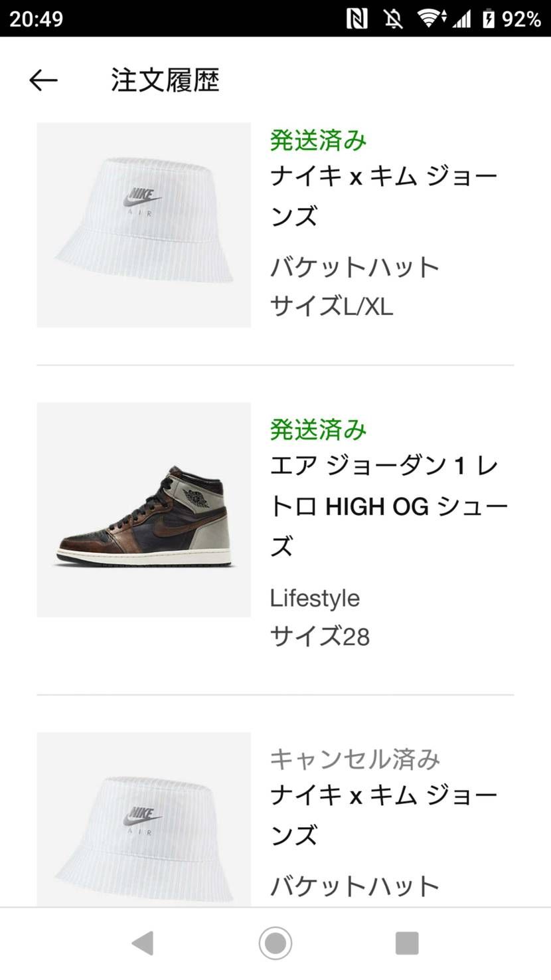Tap the 発送済み status above the Jordan shoes
Screen dimensions: 551x980
[x=318, y=430]
